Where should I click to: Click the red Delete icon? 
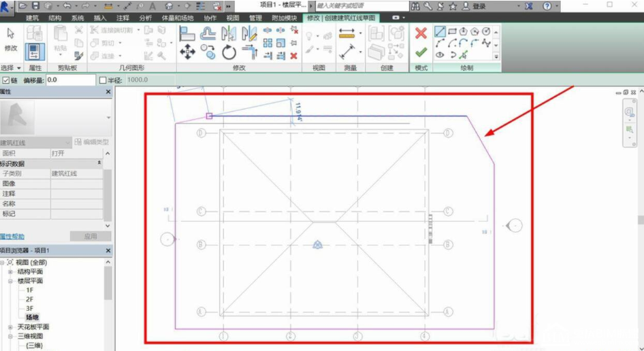(x=293, y=56)
